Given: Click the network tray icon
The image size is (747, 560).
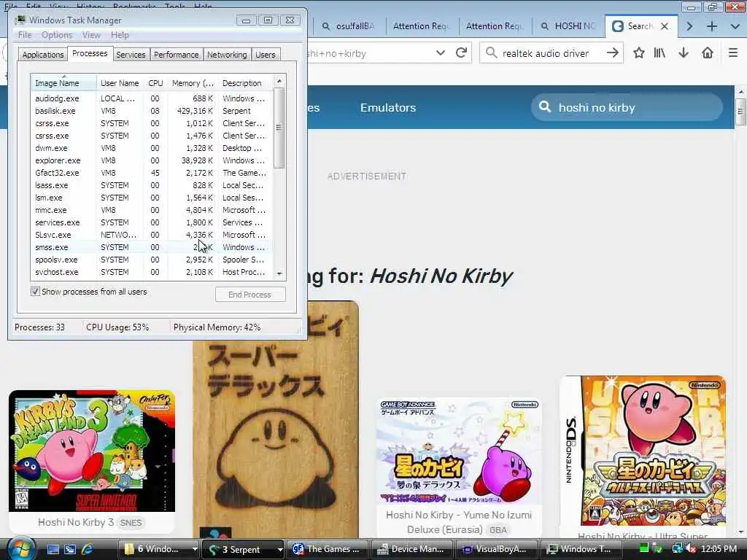Looking at the screenshot, I should pyautogui.click(x=676, y=548).
